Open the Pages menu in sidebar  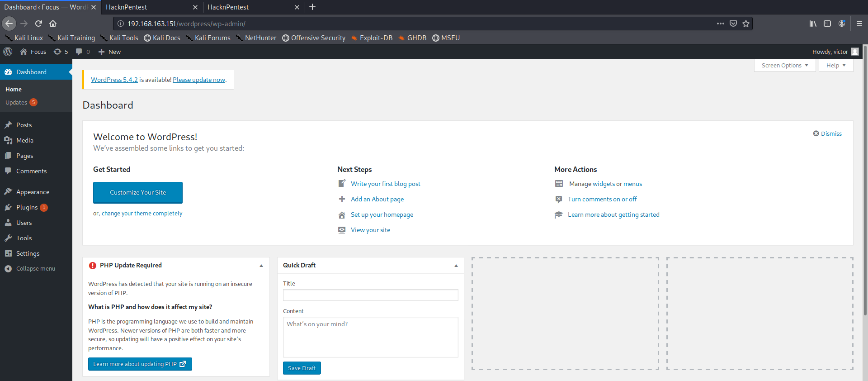(36, 156)
